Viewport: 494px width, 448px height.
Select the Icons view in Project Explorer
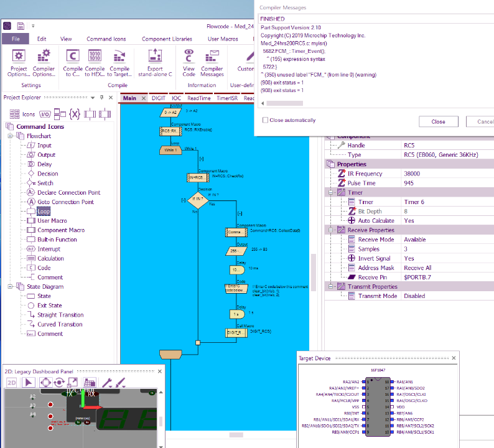pyautogui.click(x=22, y=114)
